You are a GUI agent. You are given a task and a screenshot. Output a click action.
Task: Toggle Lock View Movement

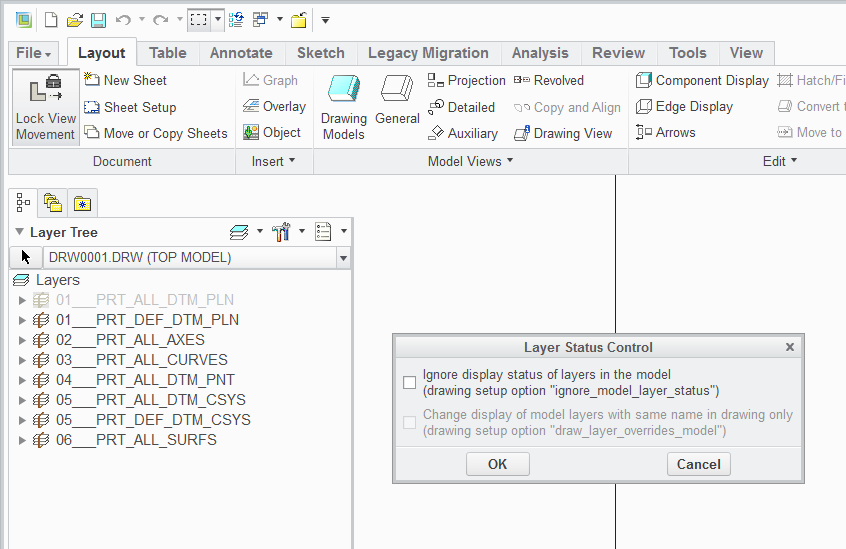tap(45, 107)
